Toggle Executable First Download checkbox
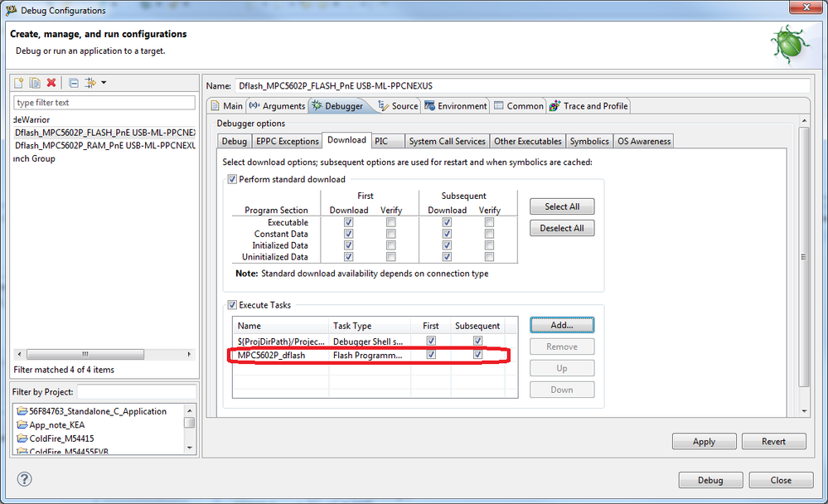Image resolution: width=828 pixels, height=504 pixels. tap(348, 222)
